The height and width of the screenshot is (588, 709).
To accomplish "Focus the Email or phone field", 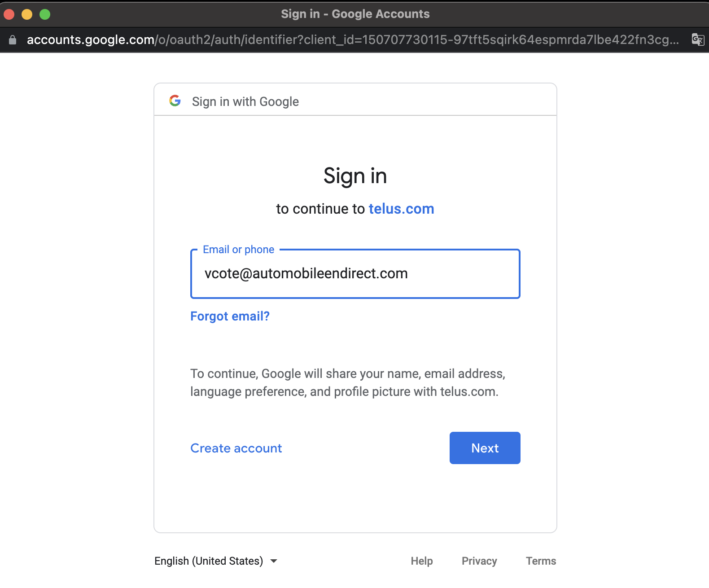I will click(355, 274).
